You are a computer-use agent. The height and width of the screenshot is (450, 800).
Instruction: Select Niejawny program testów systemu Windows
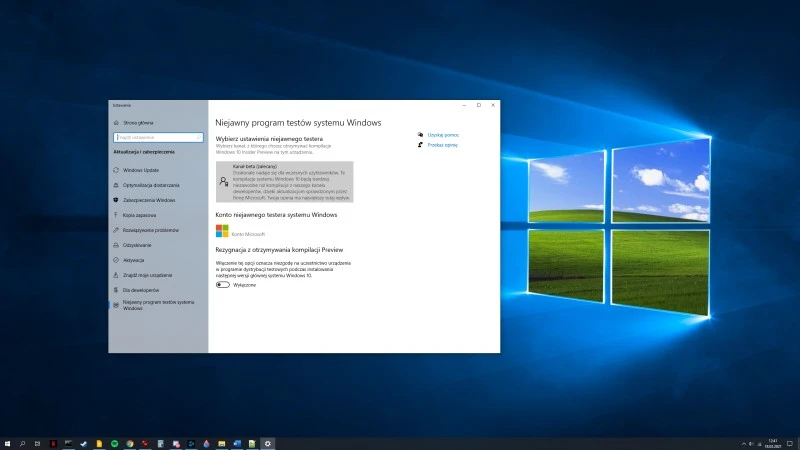[158, 305]
